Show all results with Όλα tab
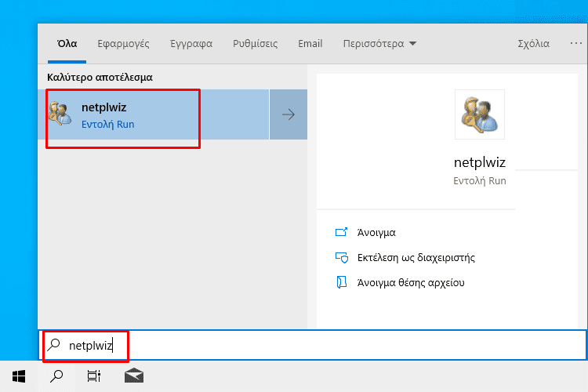588x392 pixels. tap(67, 44)
